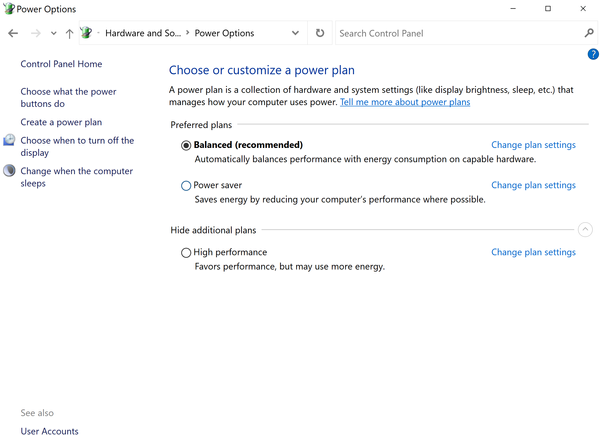This screenshot has width=600, height=448.
Task: Refresh the Power Options page
Action: 320,33
